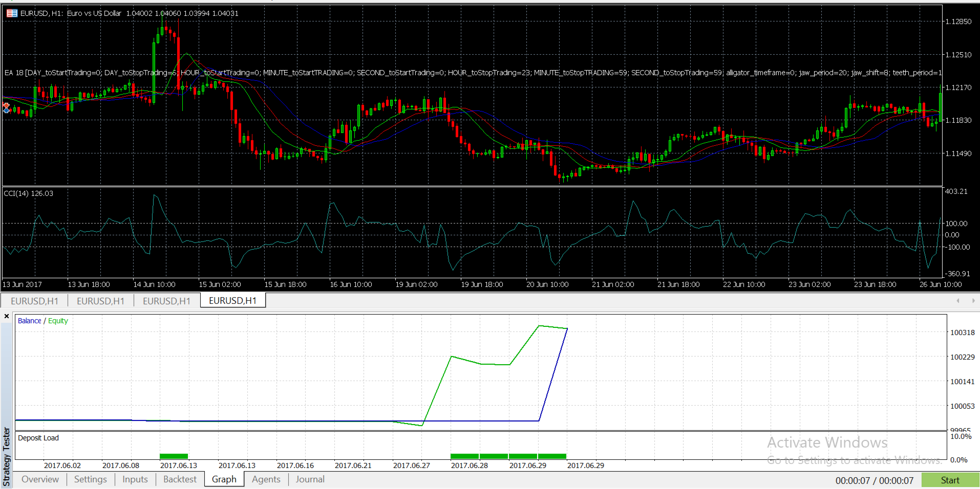
Task: Switch to the third EURUSD,H1 chart tab
Action: [x=167, y=301]
